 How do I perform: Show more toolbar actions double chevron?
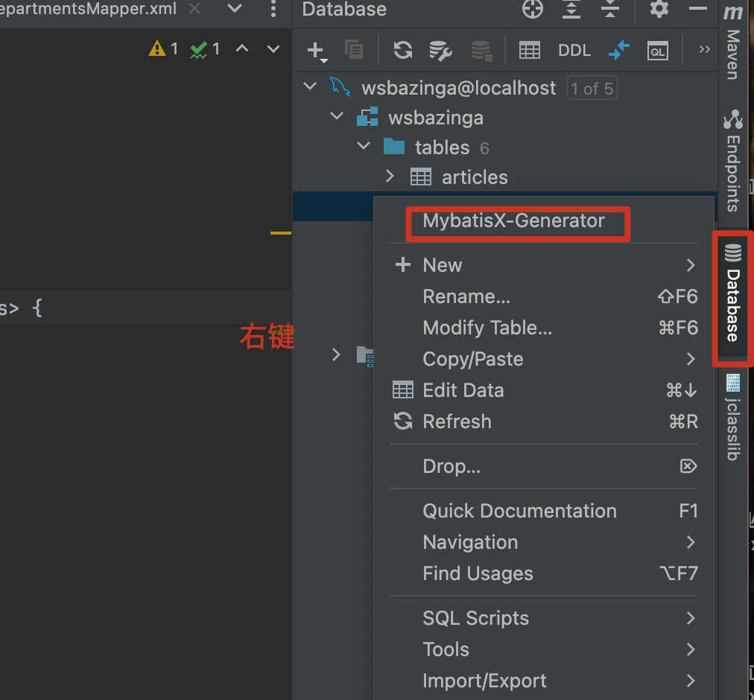click(x=705, y=49)
